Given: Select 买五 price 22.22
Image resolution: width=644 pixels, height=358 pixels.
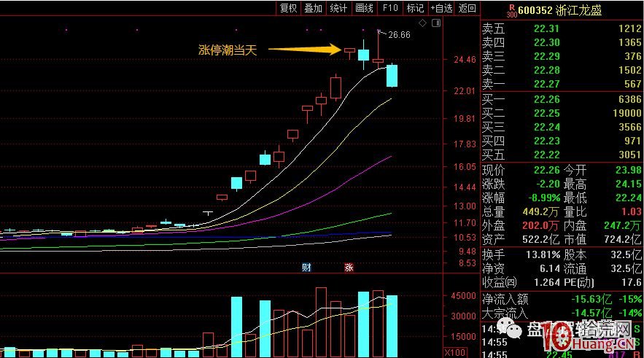Looking at the screenshot, I should [x=546, y=155].
